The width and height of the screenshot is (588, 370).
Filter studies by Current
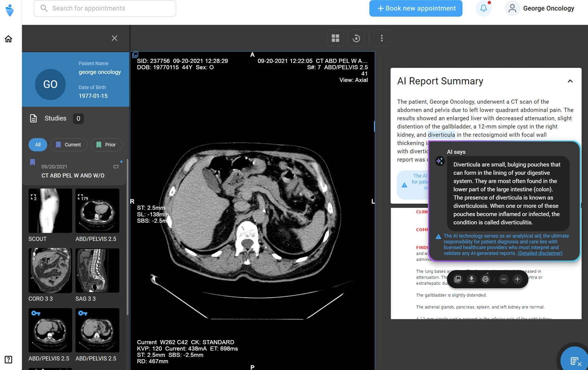pos(69,145)
